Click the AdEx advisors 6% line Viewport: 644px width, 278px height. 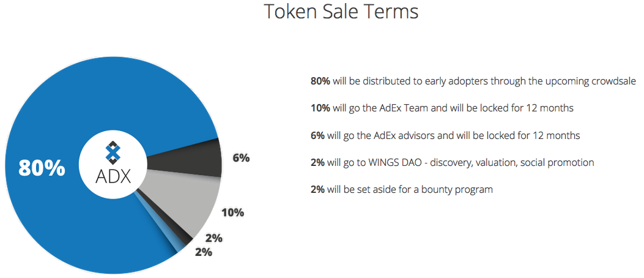tap(445, 136)
